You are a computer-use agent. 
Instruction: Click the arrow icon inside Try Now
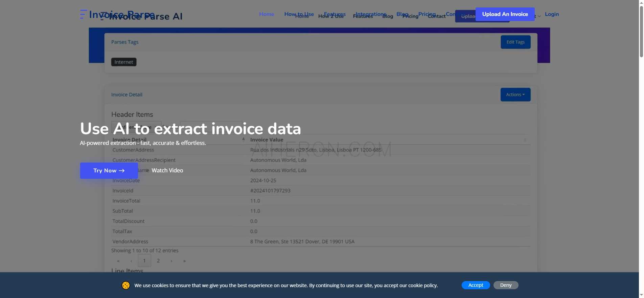(x=122, y=171)
